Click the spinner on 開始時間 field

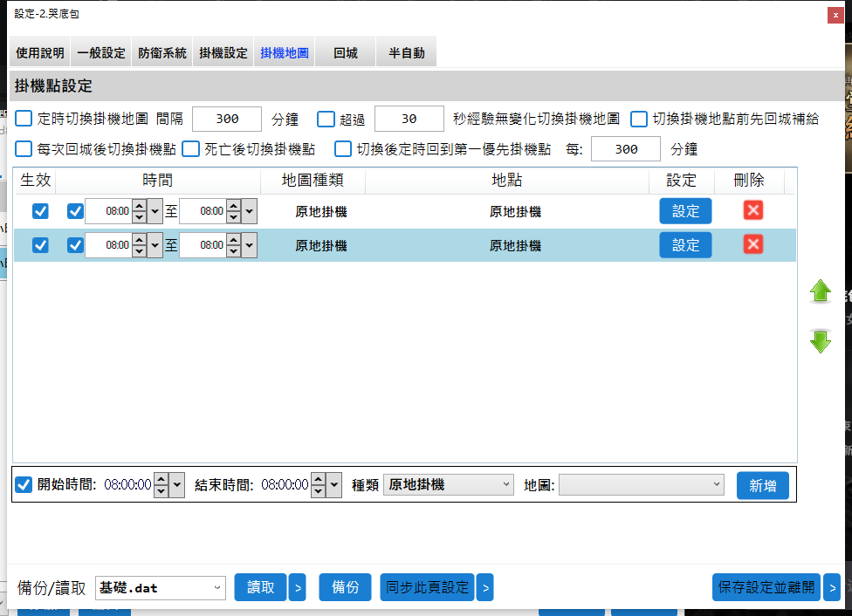(161, 485)
